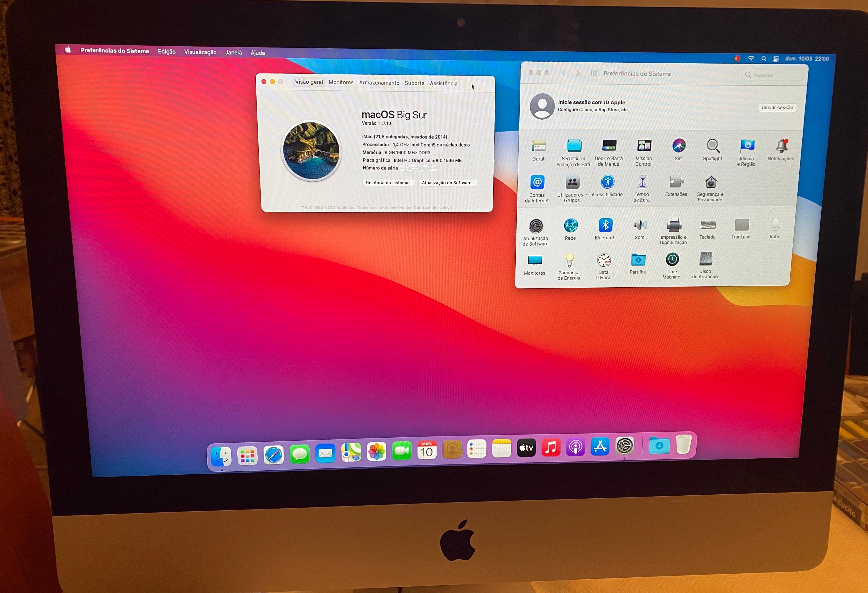Click Atualização de Software button in About window
Image resolution: width=868 pixels, height=593 pixels.
(448, 183)
